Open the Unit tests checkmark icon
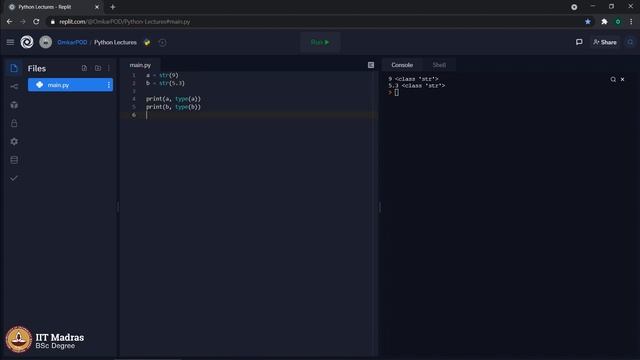Screen dimensions: 640x360 (14, 178)
